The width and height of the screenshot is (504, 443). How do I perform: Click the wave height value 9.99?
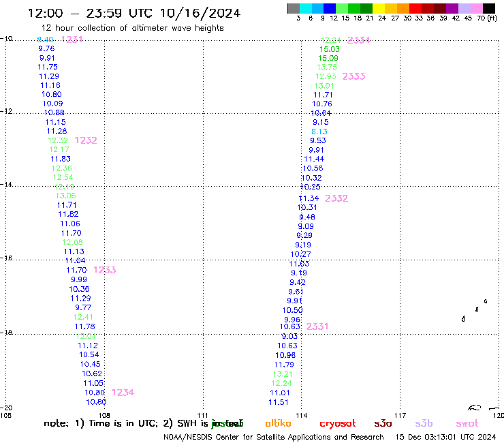79,279
